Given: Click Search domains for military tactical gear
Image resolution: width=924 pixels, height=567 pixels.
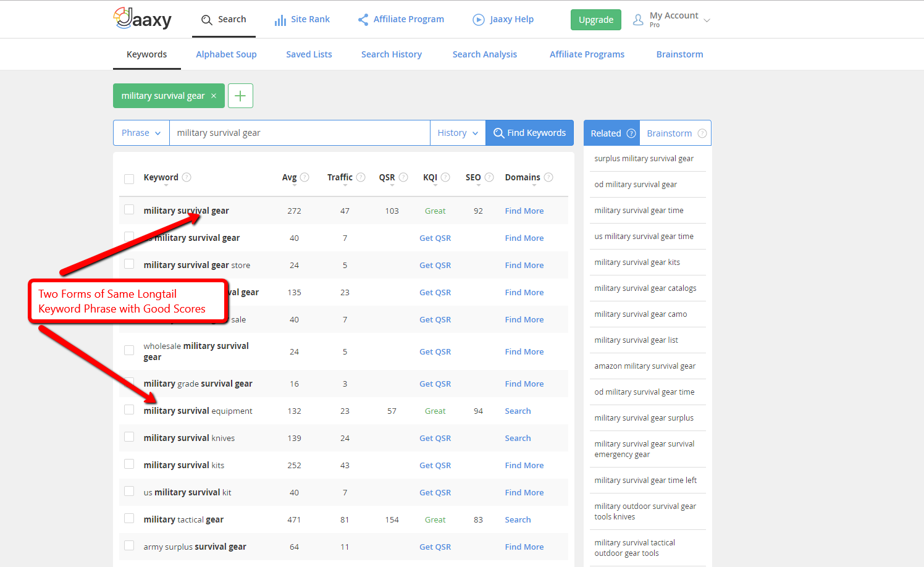Looking at the screenshot, I should pyautogui.click(x=518, y=519).
